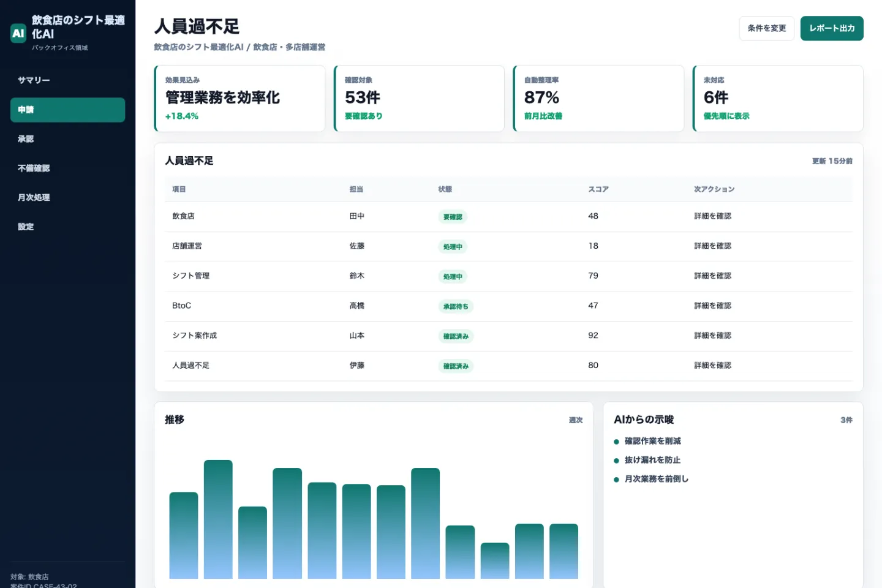Select the AI suggestion 抜け漏れを防止

click(653, 460)
